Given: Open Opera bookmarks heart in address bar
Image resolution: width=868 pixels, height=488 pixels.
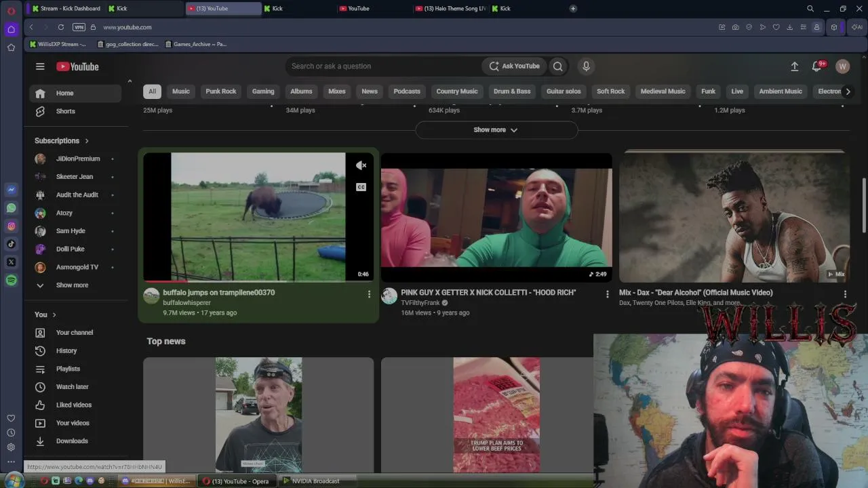Looking at the screenshot, I should coord(776,27).
